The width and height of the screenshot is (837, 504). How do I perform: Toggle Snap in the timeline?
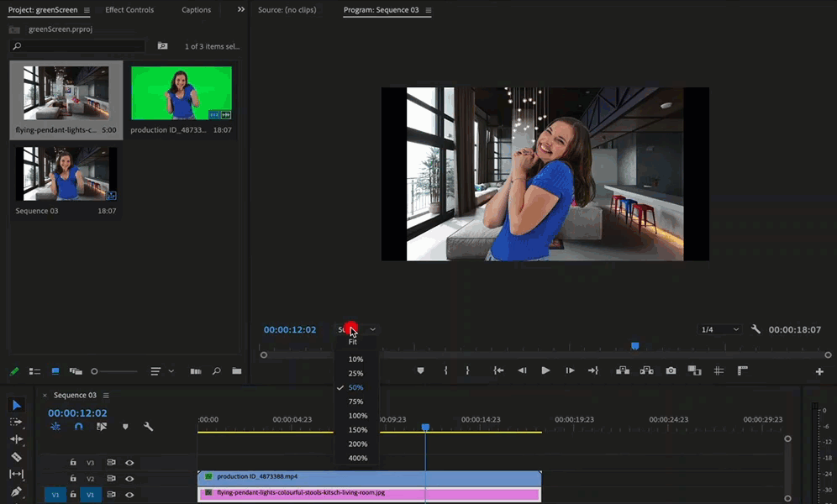pos(79,427)
